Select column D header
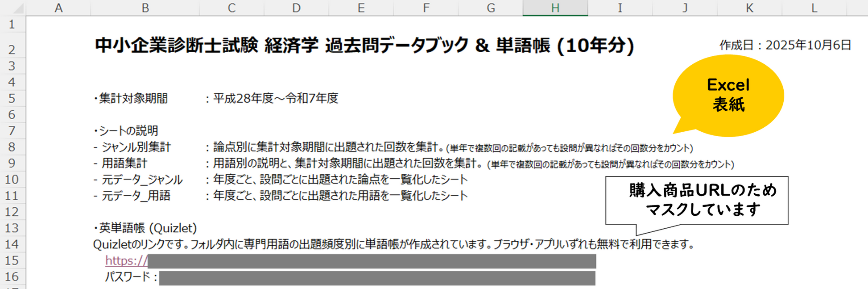 click(x=296, y=8)
